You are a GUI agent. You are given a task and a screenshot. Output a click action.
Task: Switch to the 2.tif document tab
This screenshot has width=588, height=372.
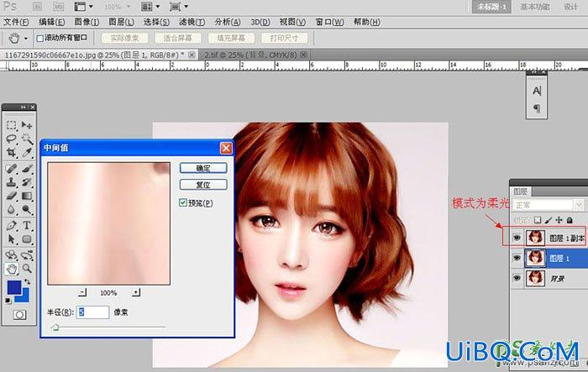click(255, 55)
